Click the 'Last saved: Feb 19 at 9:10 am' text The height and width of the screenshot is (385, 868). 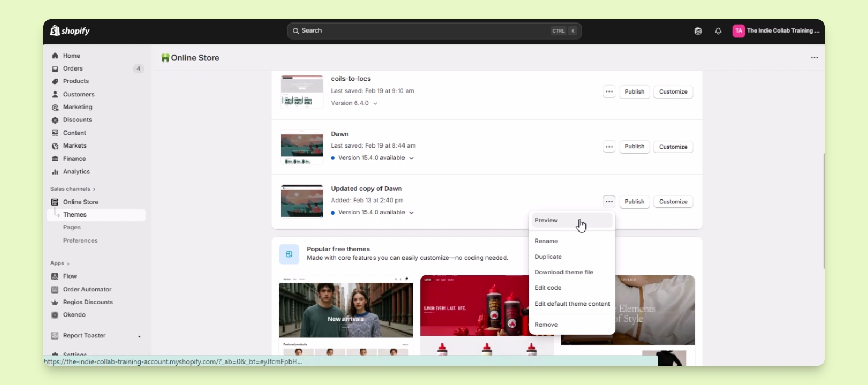tap(372, 91)
